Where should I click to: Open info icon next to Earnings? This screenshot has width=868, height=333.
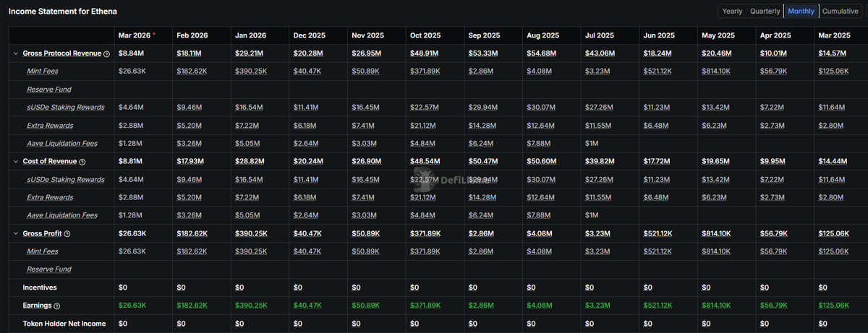pos(56,306)
